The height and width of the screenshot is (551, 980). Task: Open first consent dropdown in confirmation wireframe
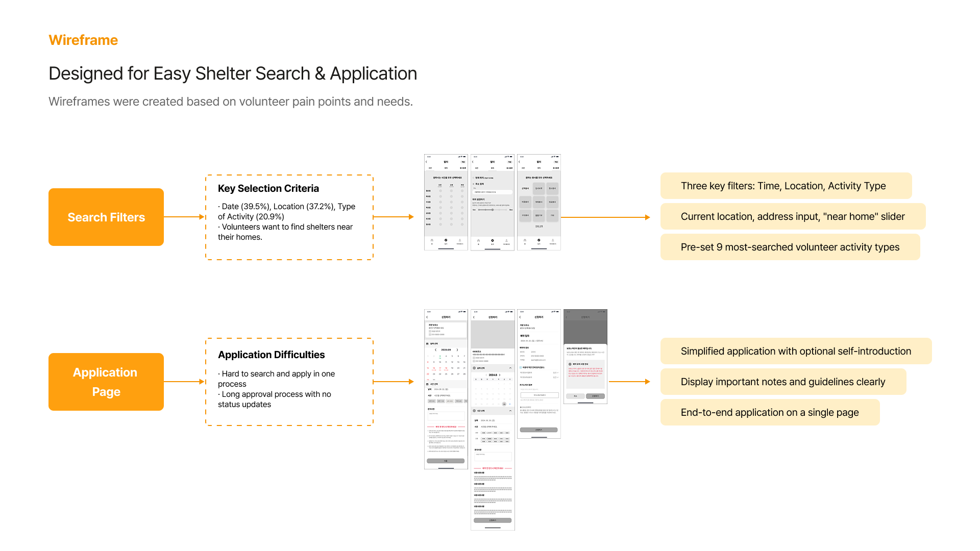[x=556, y=373]
